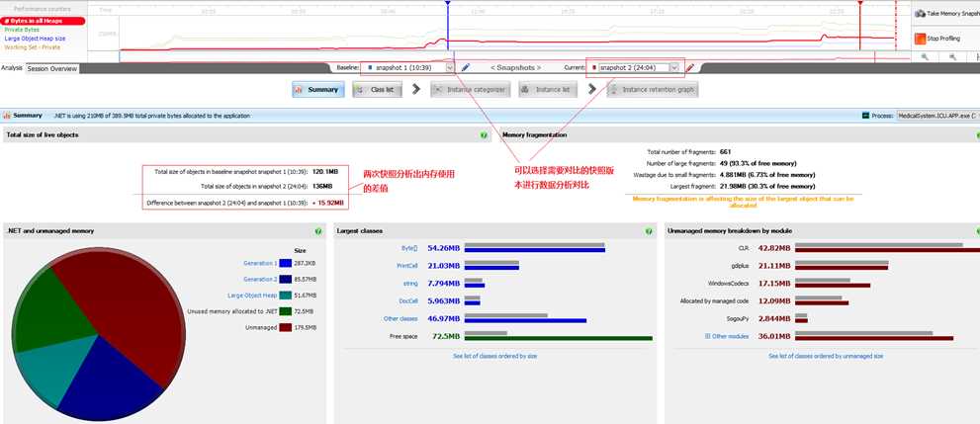Screen dimensions: 980x424
Task: Click the Free space 72.5MB value
Action: coord(446,337)
